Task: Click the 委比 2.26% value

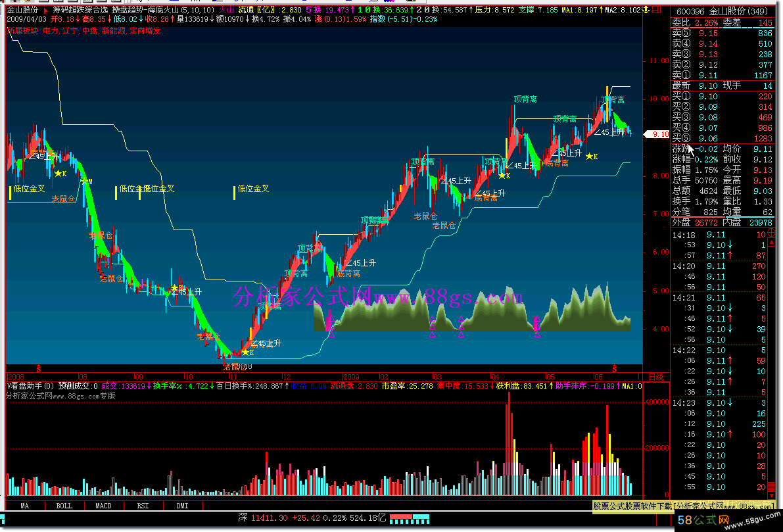Action: coord(706,22)
